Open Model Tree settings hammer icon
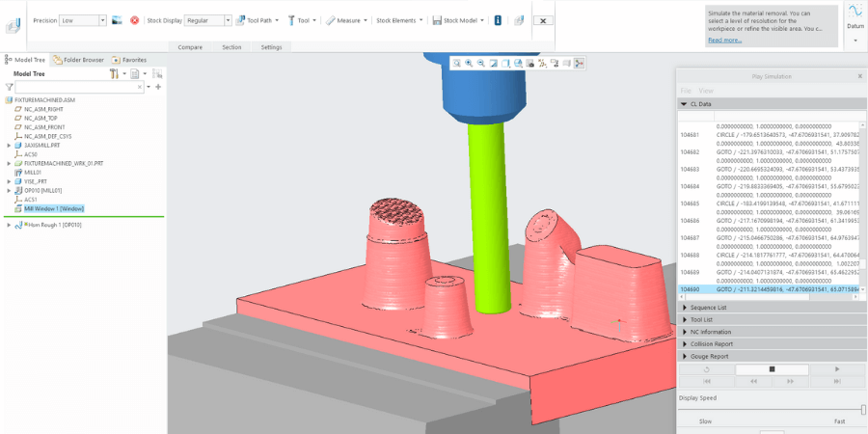Image resolution: width=868 pixels, height=434 pixels. coord(115,73)
